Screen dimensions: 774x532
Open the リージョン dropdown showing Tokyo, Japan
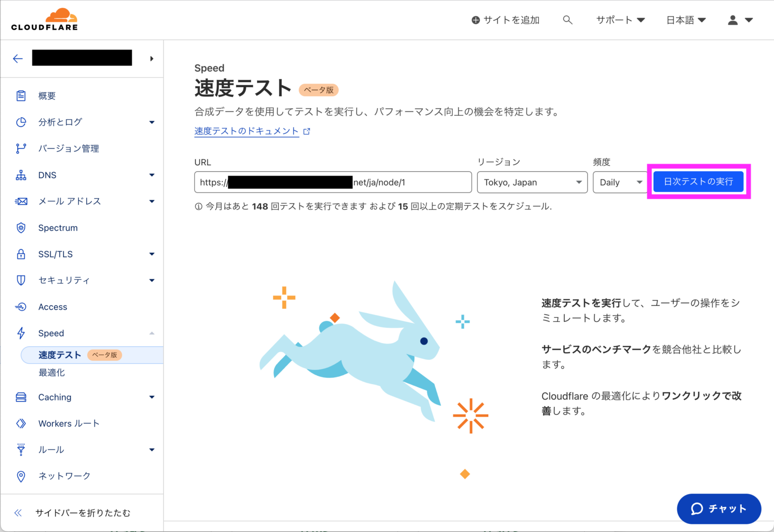click(x=532, y=182)
